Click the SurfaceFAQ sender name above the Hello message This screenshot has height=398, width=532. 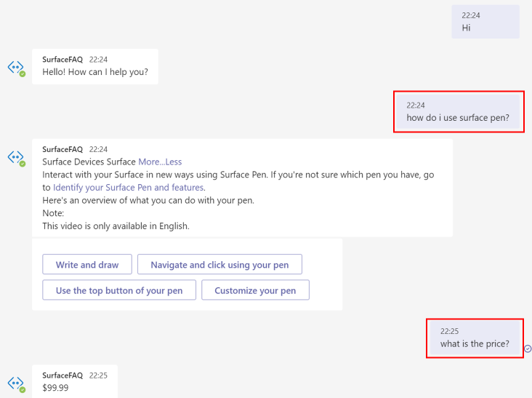(x=63, y=59)
